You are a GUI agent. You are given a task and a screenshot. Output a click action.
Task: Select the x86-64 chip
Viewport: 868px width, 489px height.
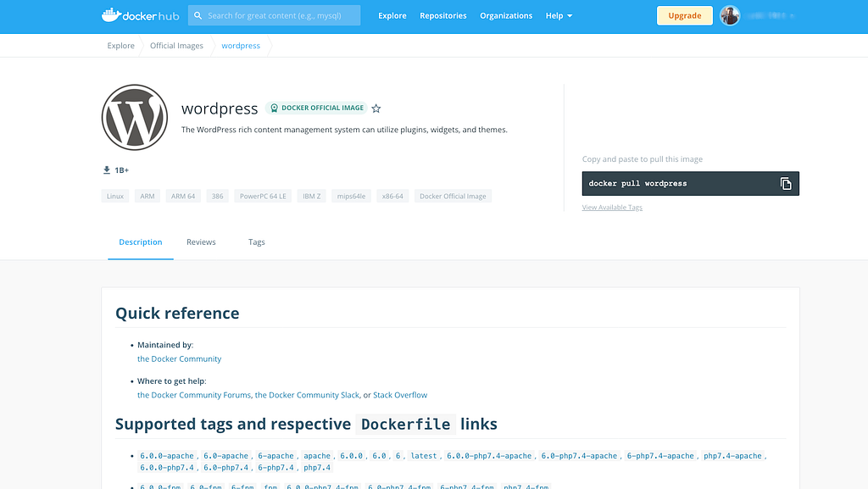[x=392, y=196]
